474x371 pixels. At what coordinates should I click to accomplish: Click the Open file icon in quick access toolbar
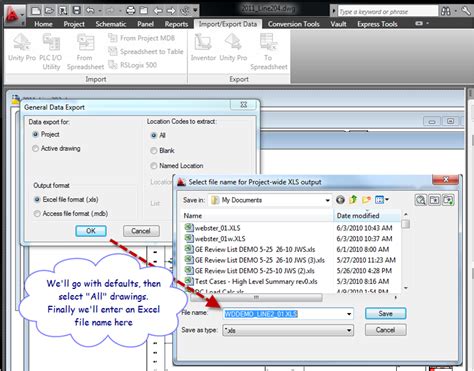(49, 10)
